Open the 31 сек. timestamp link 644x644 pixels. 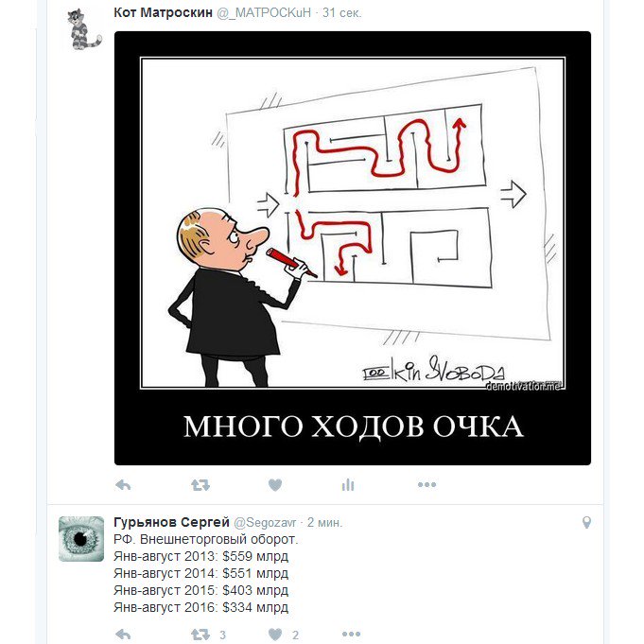(341, 13)
